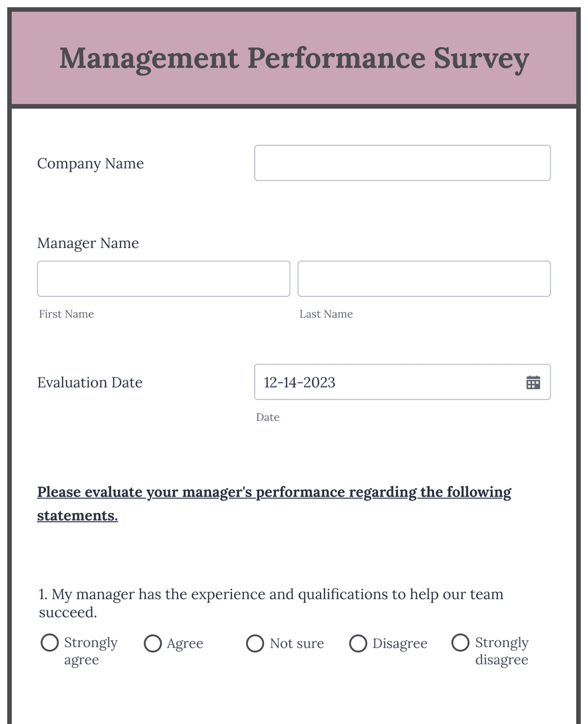Click the Evaluation Date label

tap(90, 382)
